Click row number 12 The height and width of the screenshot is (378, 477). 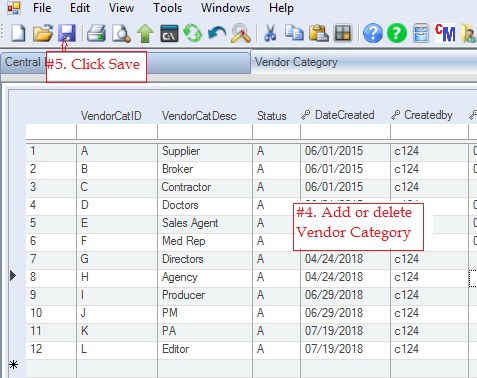51,349
